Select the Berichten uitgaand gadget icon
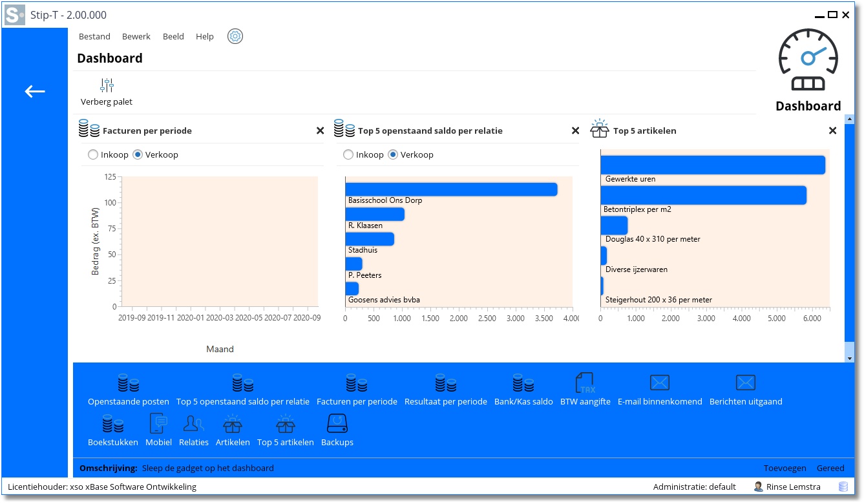Viewport: 864px width, 504px height. point(745,383)
